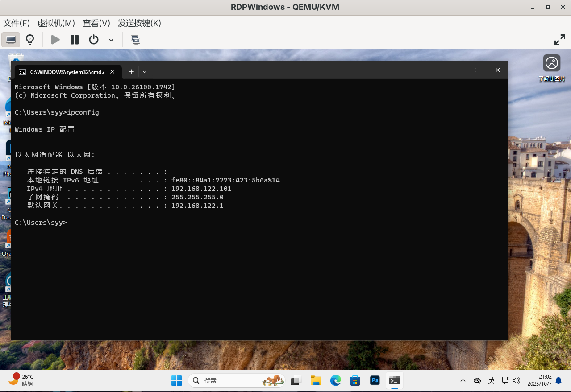This screenshot has height=392, width=571.
Task: Toggle fullscreen mode for the VM viewer
Action: pyautogui.click(x=559, y=40)
